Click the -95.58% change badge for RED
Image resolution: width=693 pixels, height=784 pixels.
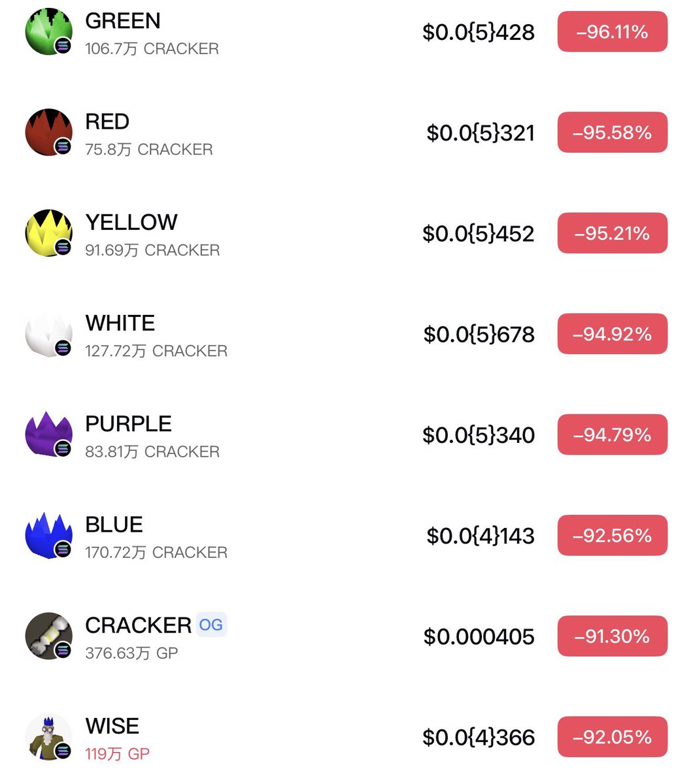[612, 133]
